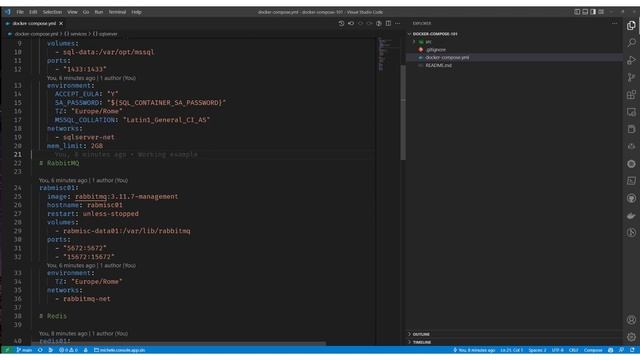
Task: Close the docker-compose.yml editor tab
Action: (x=61, y=24)
